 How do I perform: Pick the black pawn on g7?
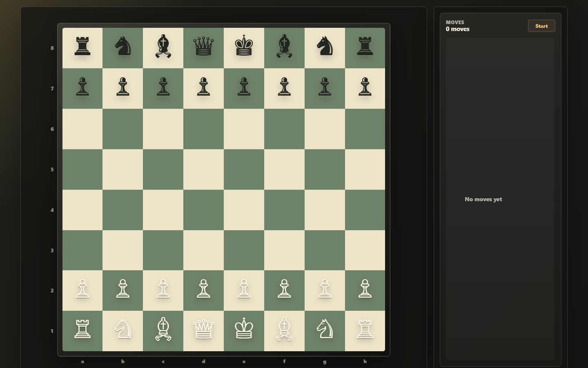325,88
